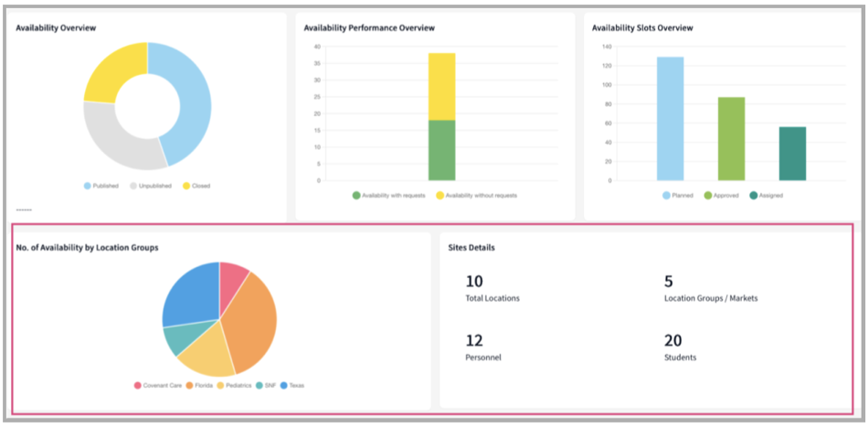Click the 'Availability with requests' legend item
This screenshot has width=868, height=428.
tap(389, 195)
